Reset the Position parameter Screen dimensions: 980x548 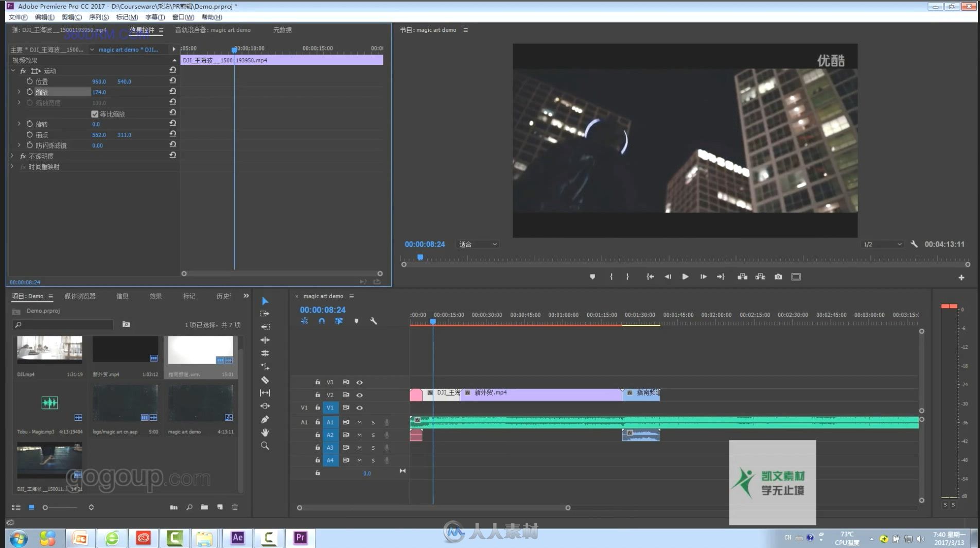(172, 81)
